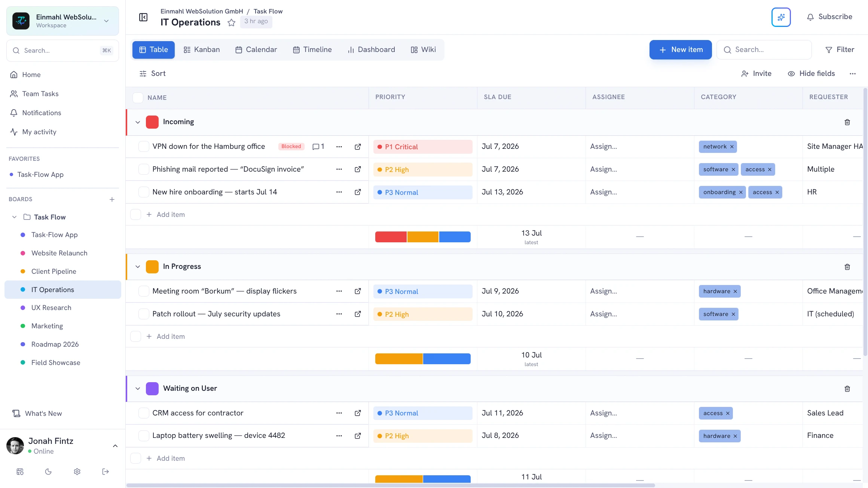Select the CRM access for contractor checkbox

click(144, 413)
